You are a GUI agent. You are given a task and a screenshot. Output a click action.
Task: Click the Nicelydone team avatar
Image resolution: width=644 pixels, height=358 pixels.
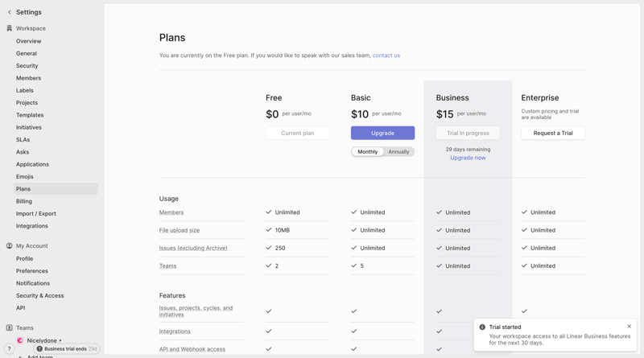(19, 340)
